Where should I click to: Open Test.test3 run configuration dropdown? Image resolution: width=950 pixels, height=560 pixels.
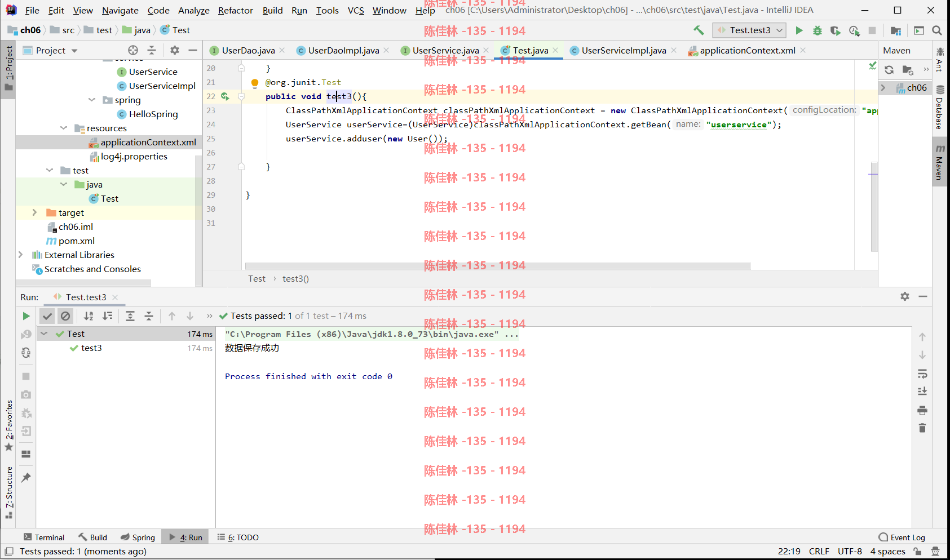749,30
